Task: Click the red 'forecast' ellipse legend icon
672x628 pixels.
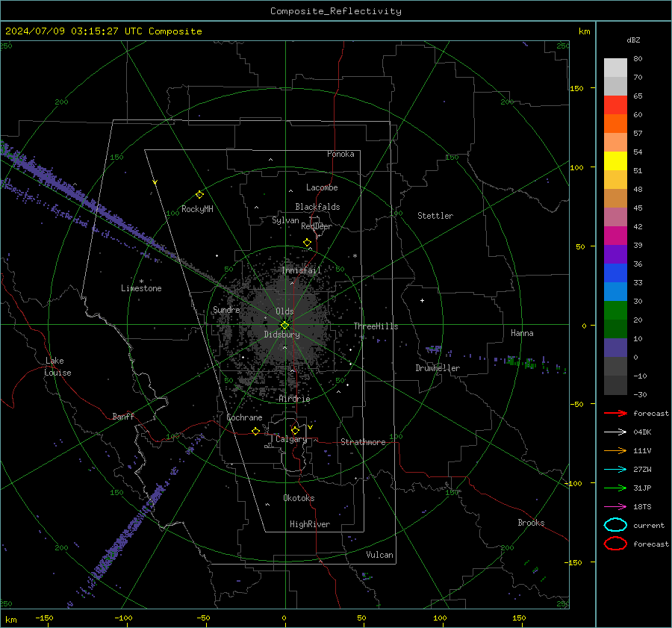Action: tap(615, 544)
